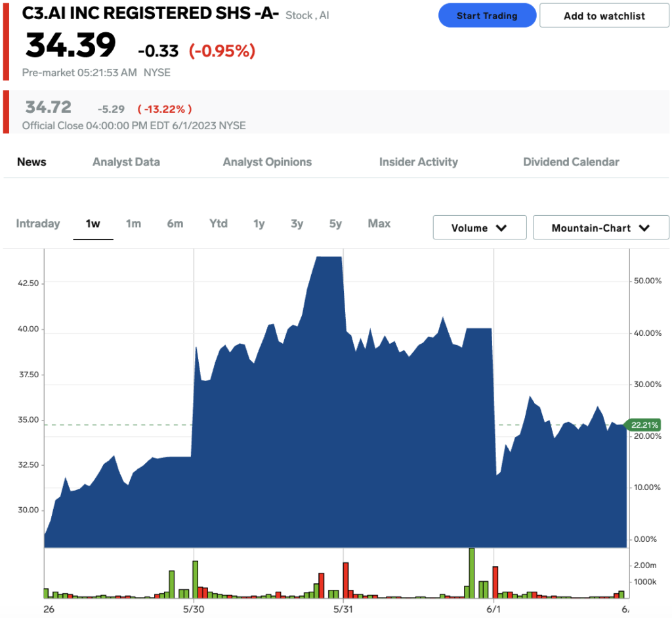Image resolution: width=672 pixels, height=618 pixels.
Task: Open the Dividend Calendar tab
Action: [571, 162]
